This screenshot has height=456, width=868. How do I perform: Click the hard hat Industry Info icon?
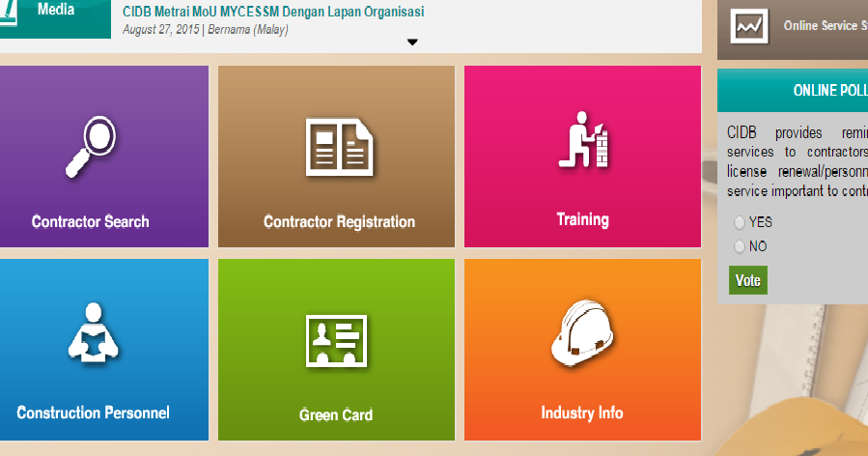click(x=583, y=333)
